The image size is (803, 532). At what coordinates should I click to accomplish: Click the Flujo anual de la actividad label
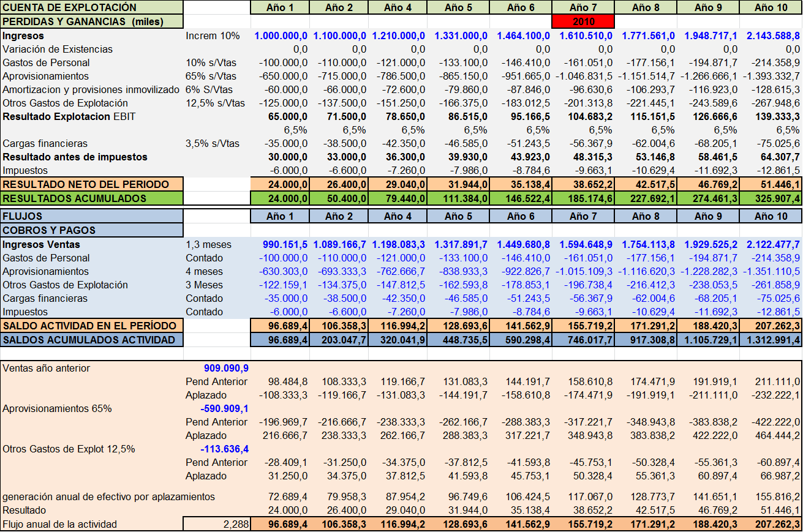(x=59, y=524)
